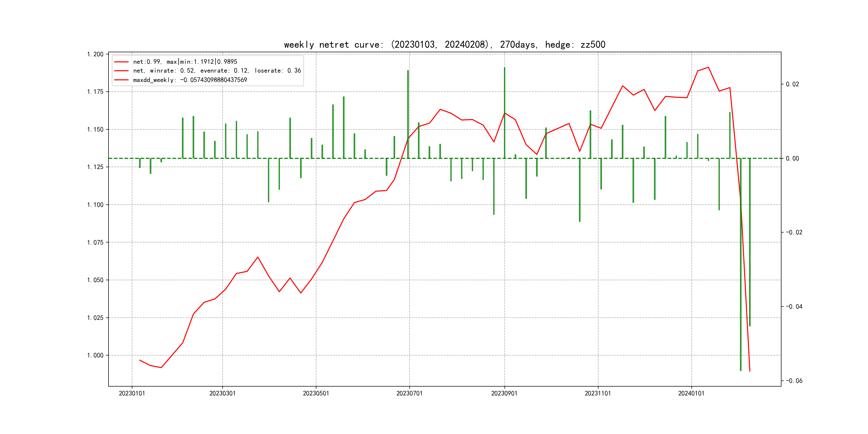
Task: Click the 0.02 right axis tick label
Action: click(x=792, y=84)
